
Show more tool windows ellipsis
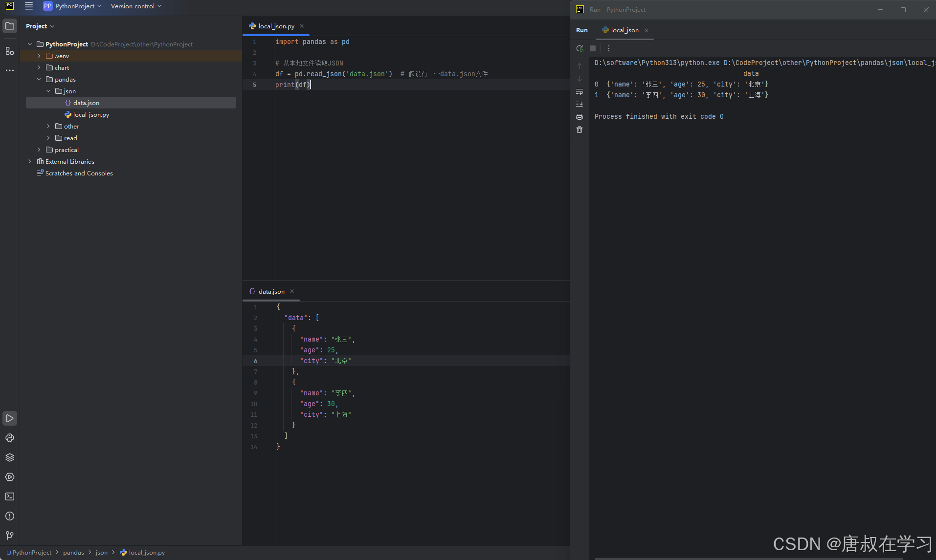pyautogui.click(x=10, y=70)
